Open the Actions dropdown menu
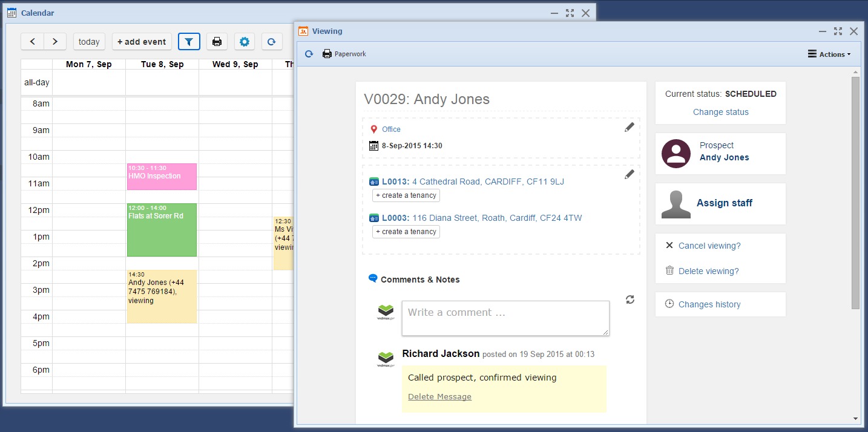Image resolution: width=868 pixels, height=432 pixels. 829,54
